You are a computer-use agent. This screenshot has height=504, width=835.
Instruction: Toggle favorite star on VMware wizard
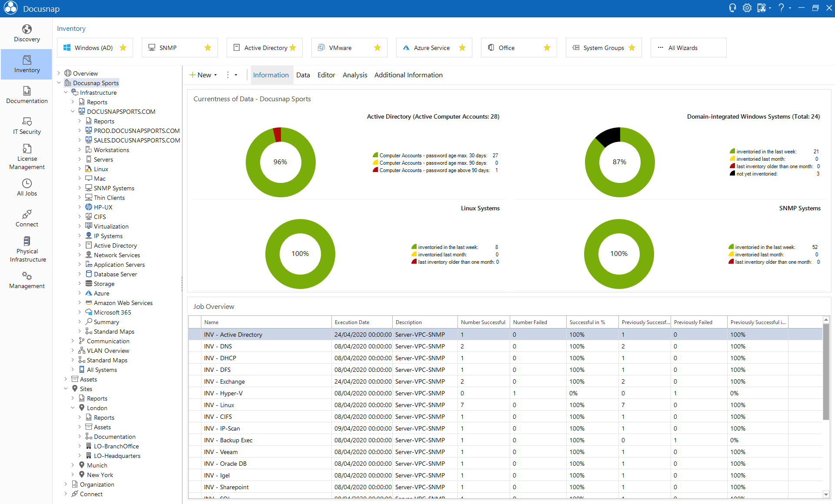(x=377, y=48)
